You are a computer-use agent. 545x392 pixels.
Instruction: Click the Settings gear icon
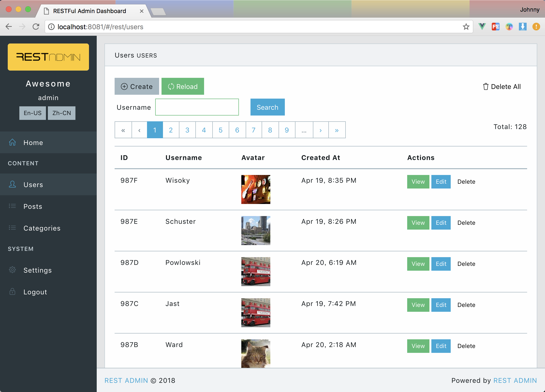12,270
